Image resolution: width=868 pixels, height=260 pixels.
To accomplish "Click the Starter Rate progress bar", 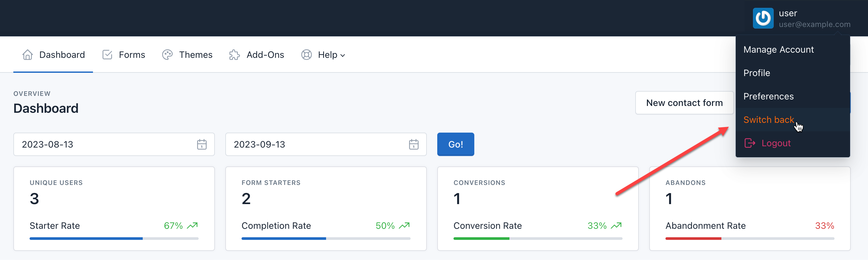I will [x=114, y=239].
